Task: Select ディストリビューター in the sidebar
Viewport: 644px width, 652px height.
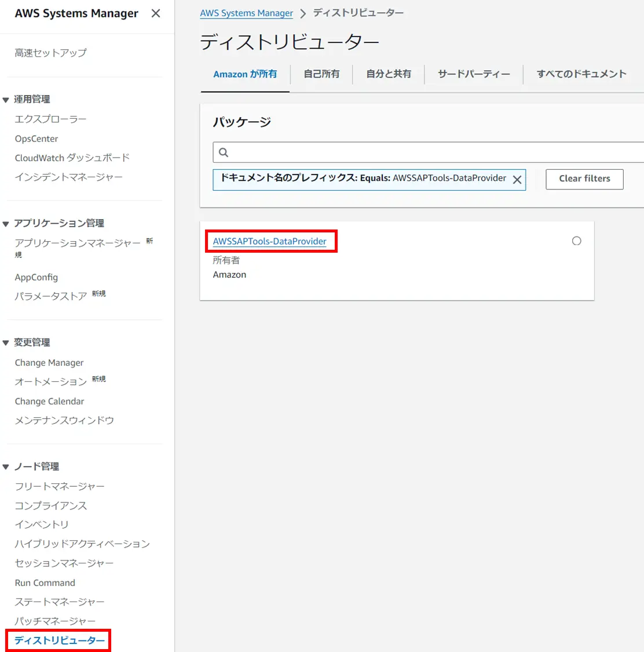Action: coord(60,640)
